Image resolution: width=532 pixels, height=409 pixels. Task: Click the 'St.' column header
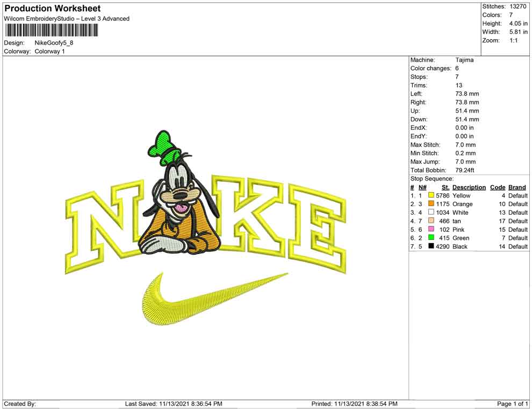pos(445,187)
